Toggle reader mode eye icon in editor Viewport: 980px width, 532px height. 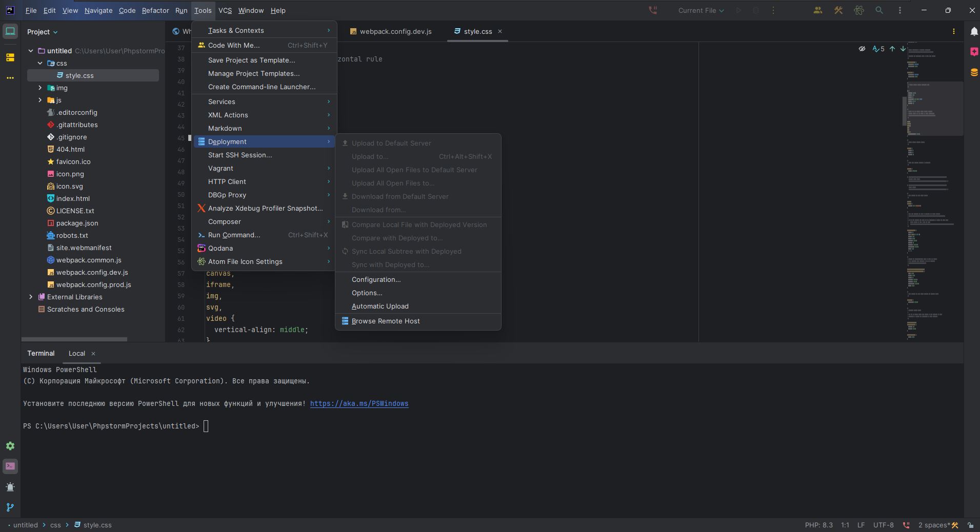(862, 49)
